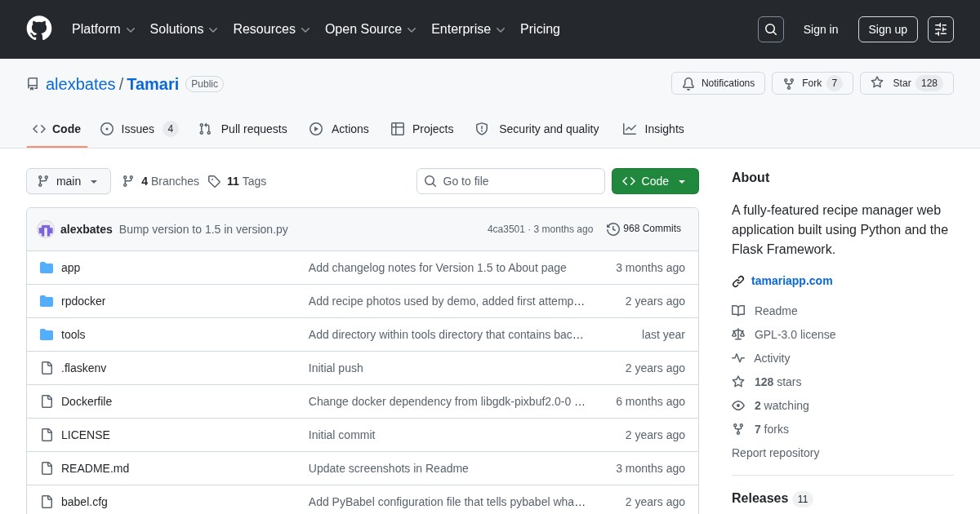Click the commit history clock icon
Viewport: 980px width, 514px height.
pyautogui.click(x=613, y=229)
